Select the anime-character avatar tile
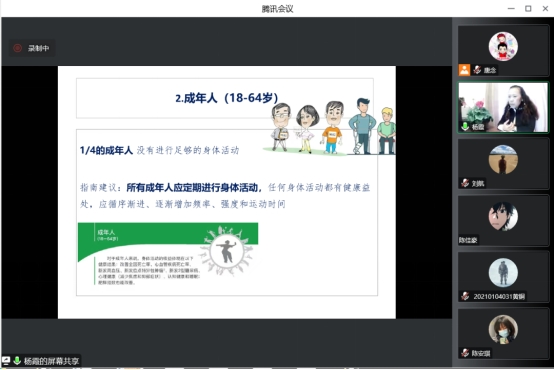This screenshot has width=554, height=370. coord(503,221)
